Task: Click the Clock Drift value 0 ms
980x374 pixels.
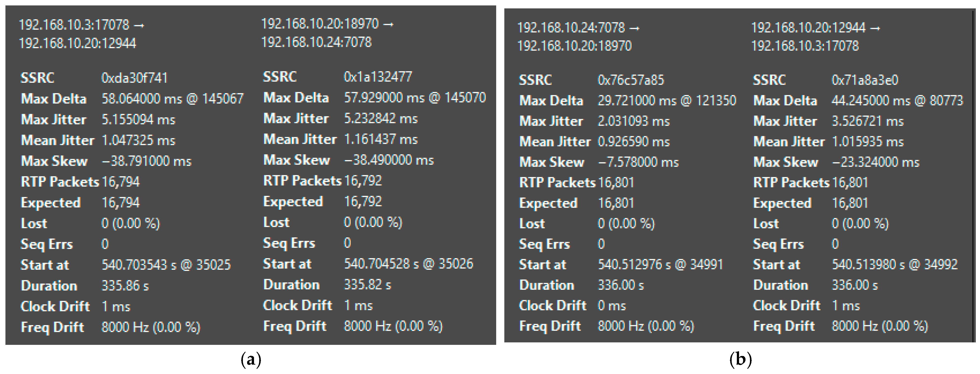Action: 611,306
